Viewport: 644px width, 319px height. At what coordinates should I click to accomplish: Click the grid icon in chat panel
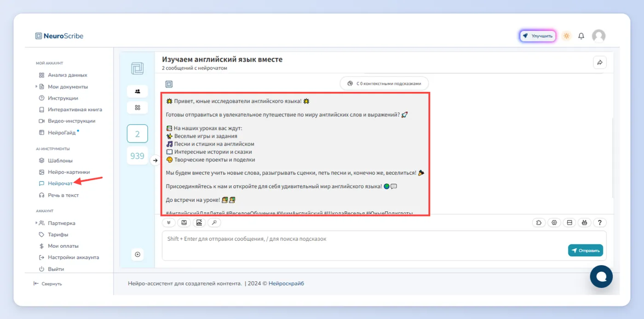[138, 108]
